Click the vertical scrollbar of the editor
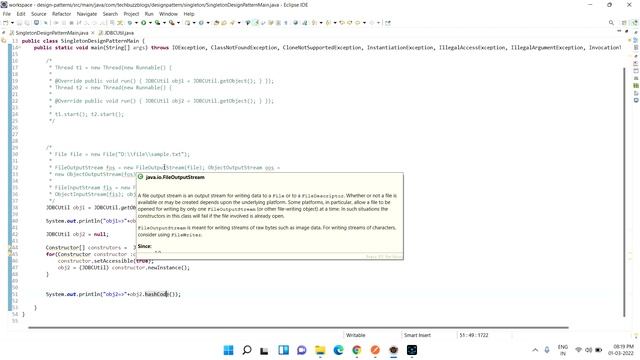The image size is (640, 360). pos(624,192)
